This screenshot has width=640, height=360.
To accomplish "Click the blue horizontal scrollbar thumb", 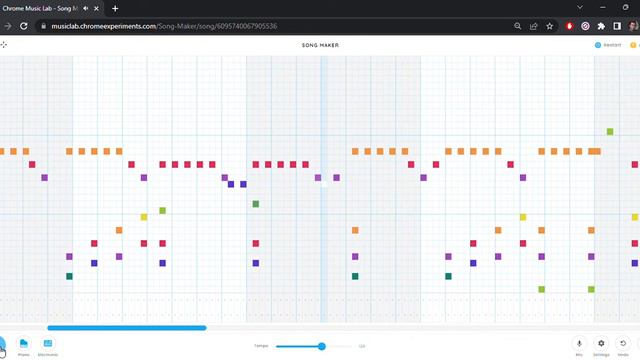I will point(127,328).
